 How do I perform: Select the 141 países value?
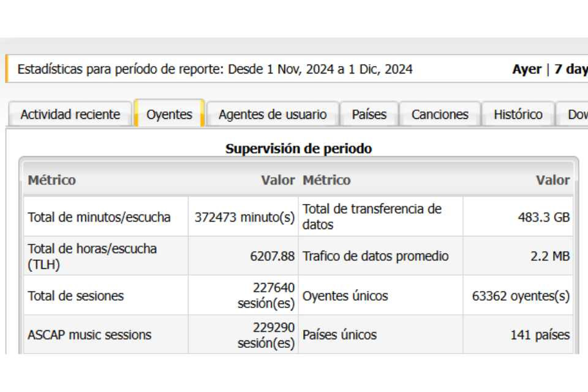[x=540, y=334]
